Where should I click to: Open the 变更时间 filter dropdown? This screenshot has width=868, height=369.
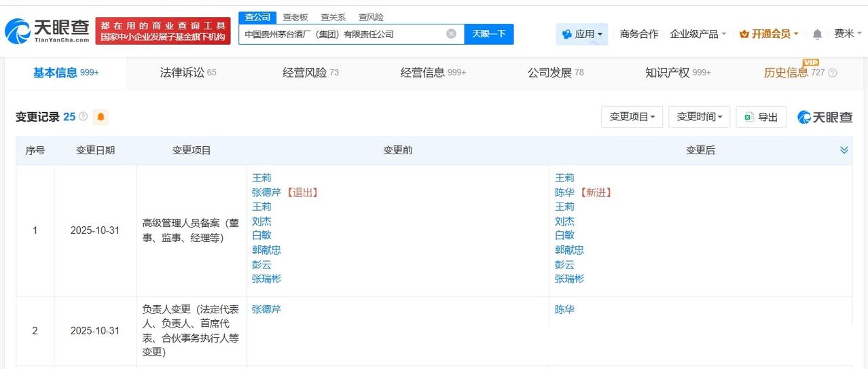coord(700,117)
